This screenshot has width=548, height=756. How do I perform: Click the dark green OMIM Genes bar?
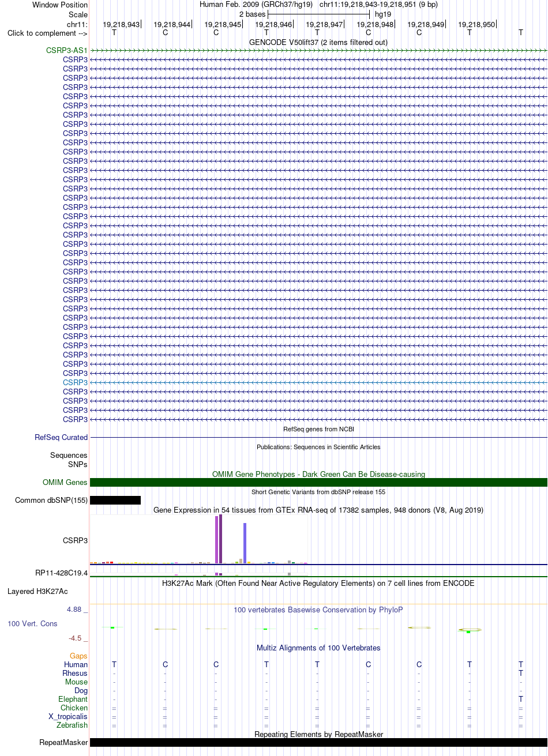click(318, 483)
